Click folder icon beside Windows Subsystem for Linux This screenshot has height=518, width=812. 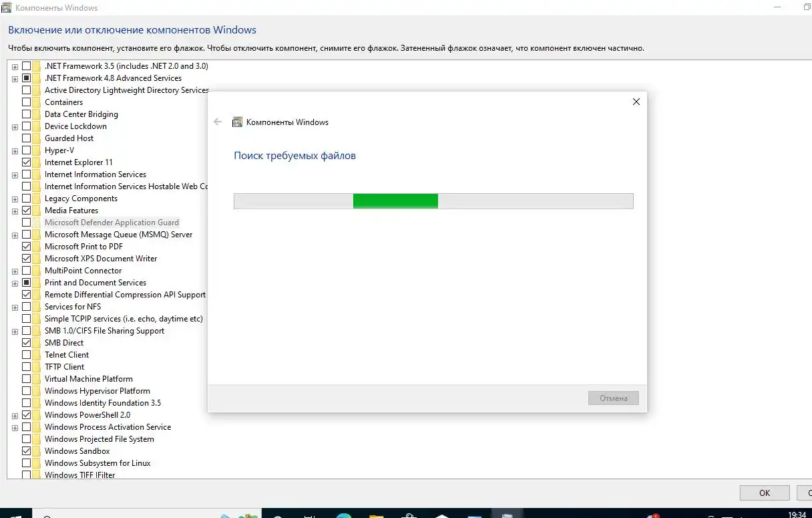click(37, 463)
